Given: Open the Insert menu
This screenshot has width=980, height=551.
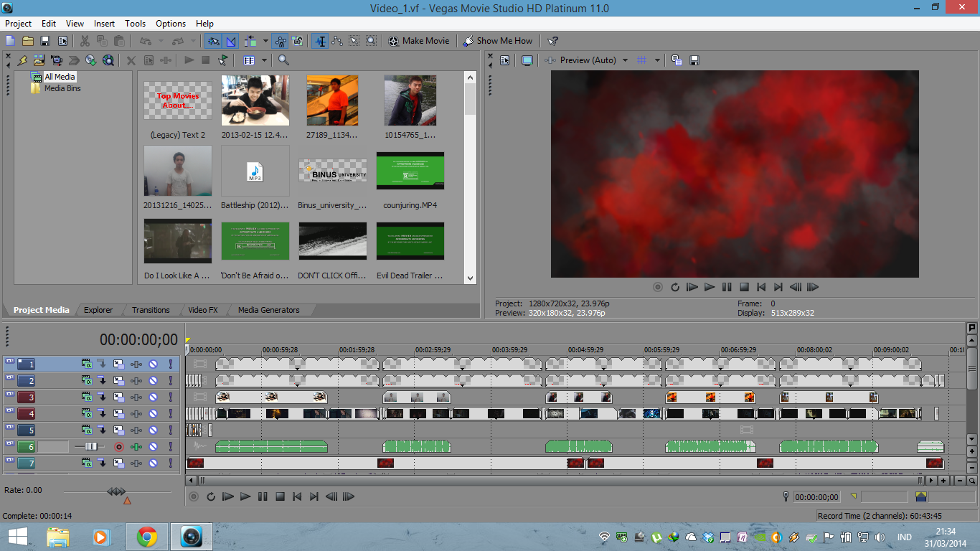Looking at the screenshot, I should click(104, 24).
